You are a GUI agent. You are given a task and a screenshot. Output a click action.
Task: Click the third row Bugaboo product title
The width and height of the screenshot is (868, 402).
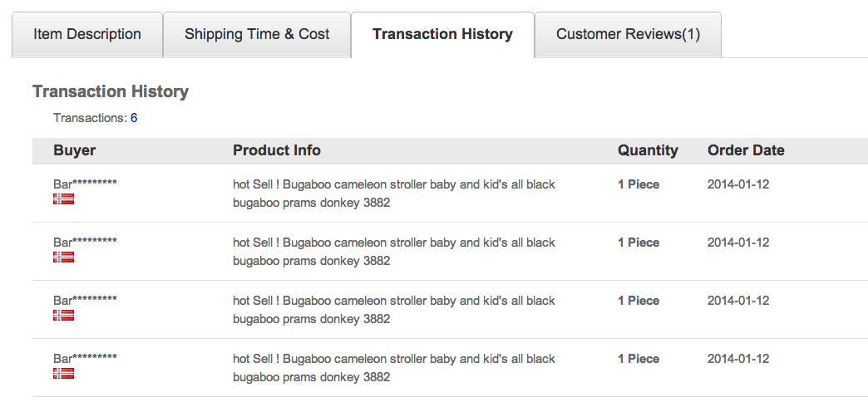pyautogui.click(x=393, y=310)
